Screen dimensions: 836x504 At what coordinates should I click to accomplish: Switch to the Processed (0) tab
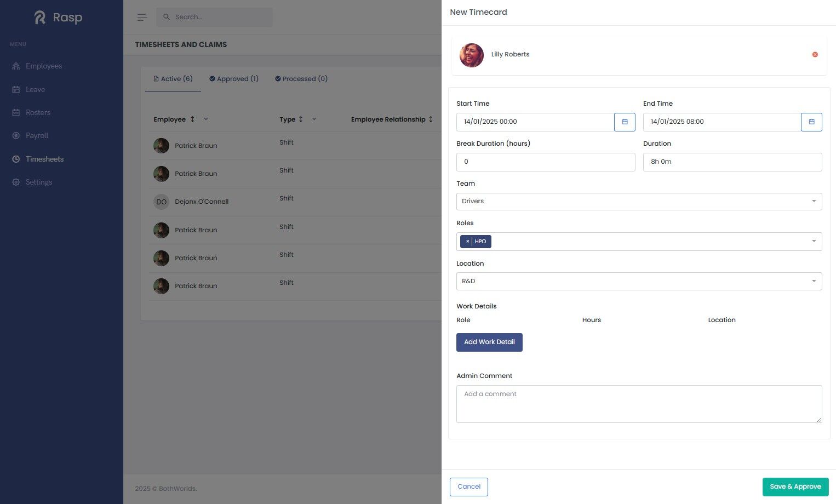[x=301, y=79]
